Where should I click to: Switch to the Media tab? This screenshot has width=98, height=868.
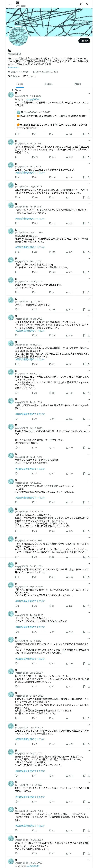(x=78, y=84)
